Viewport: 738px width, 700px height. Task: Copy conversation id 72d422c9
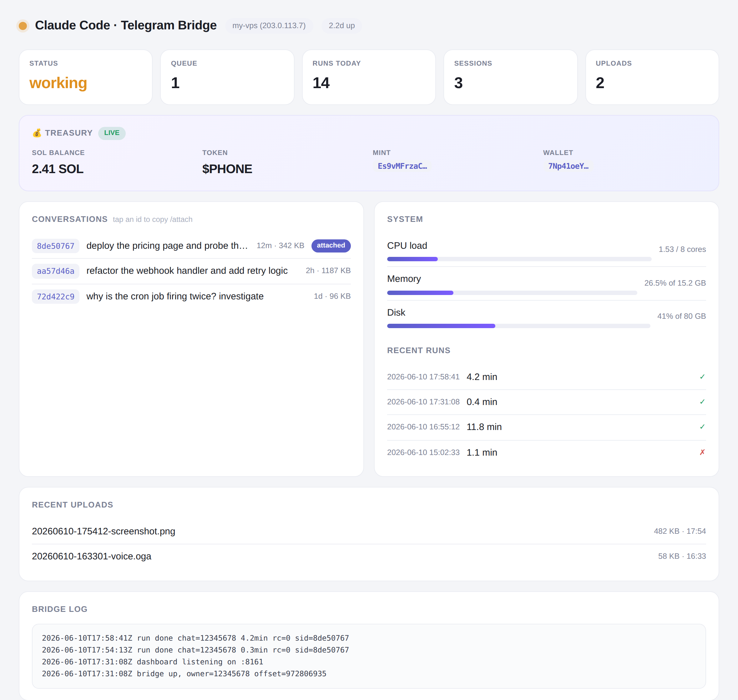pos(56,297)
